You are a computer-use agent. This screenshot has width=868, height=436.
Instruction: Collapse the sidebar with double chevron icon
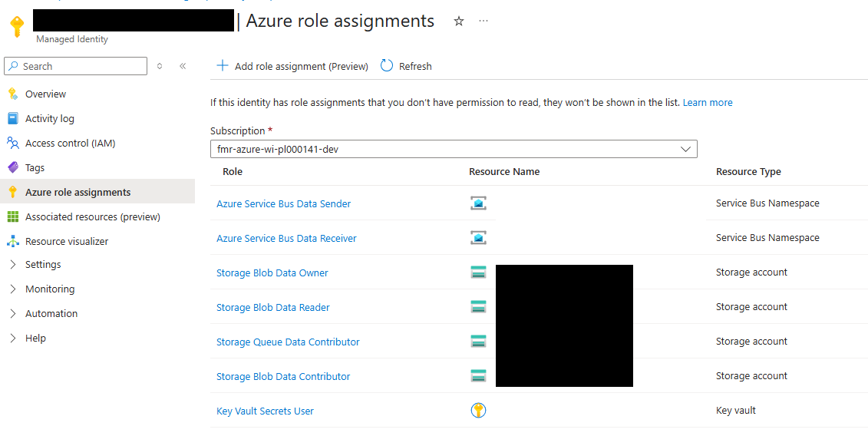click(183, 66)
